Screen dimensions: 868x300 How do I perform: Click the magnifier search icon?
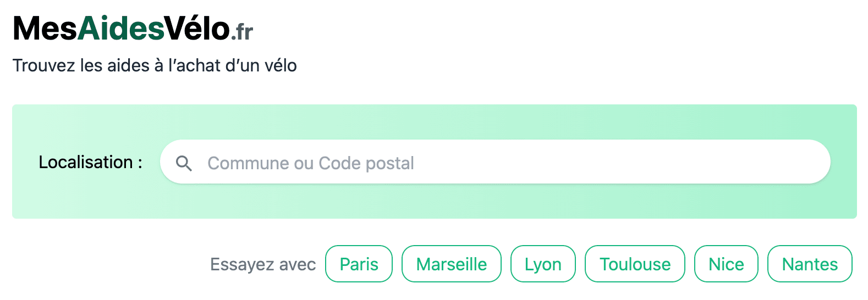(x=184, y=163)
